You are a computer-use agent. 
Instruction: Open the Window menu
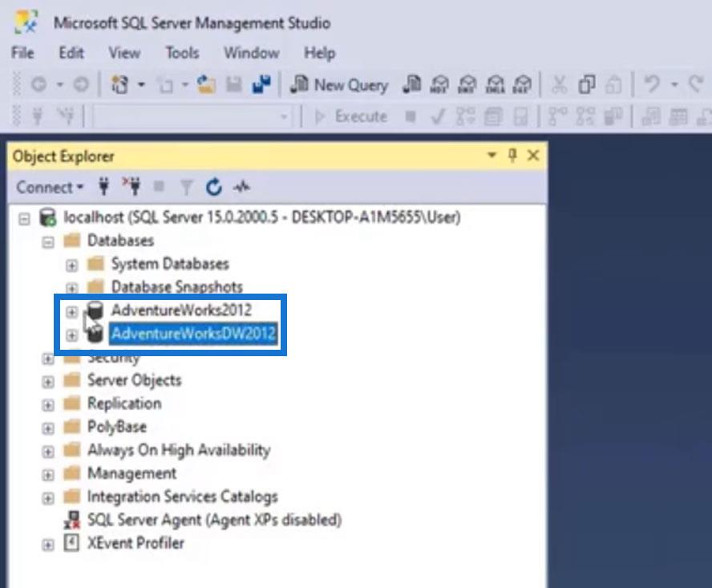(x=251, y=53)
